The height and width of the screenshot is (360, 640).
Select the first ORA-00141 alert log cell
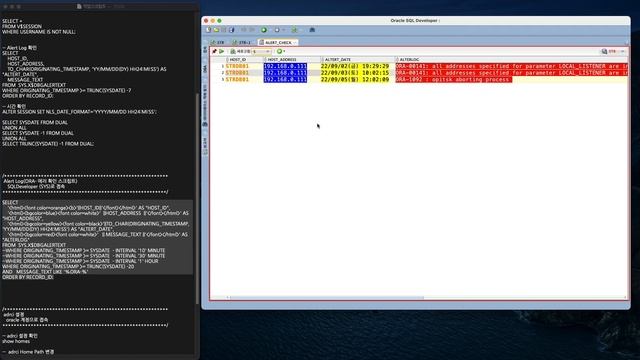tap(511, 66)
